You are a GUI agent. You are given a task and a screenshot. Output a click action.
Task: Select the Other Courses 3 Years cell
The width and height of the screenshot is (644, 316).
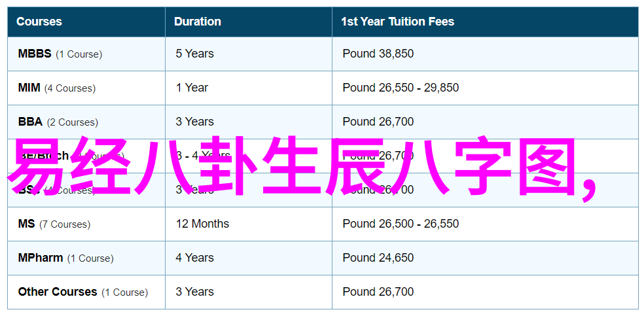coord(194,292)
